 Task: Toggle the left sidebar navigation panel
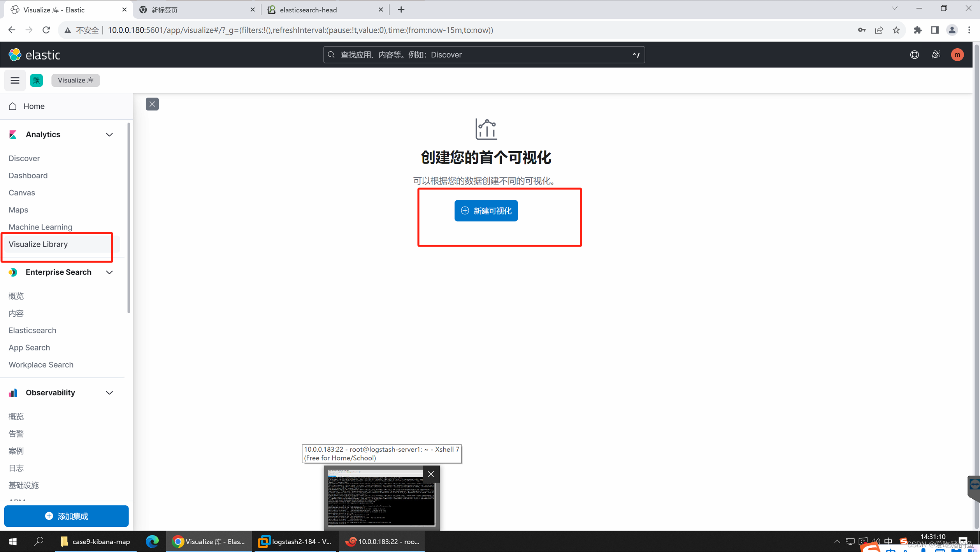[15, 80]
